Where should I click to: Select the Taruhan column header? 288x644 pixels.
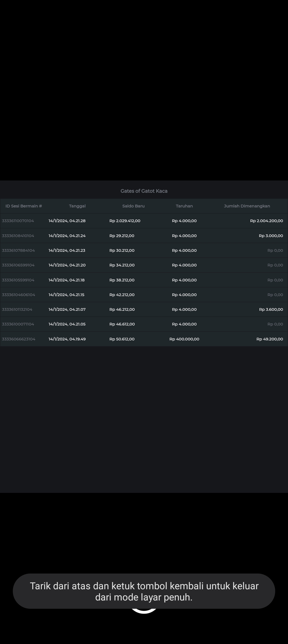(184, 206)
